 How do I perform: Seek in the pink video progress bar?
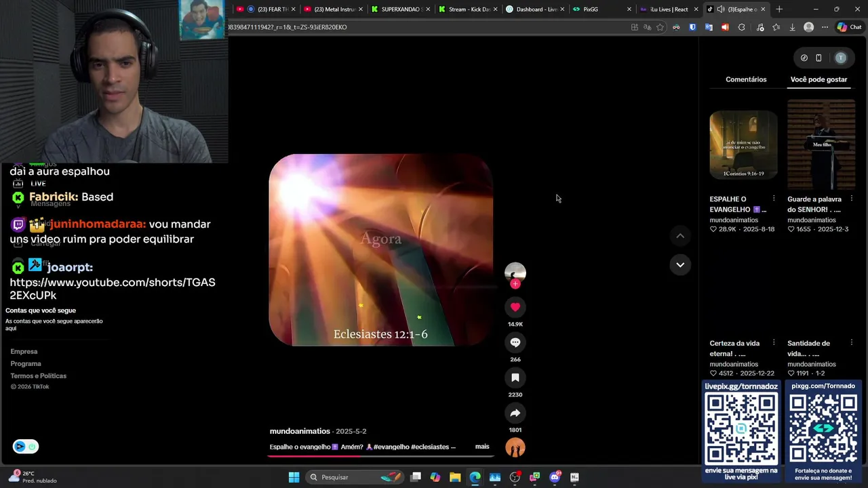[x=380, y=455]
